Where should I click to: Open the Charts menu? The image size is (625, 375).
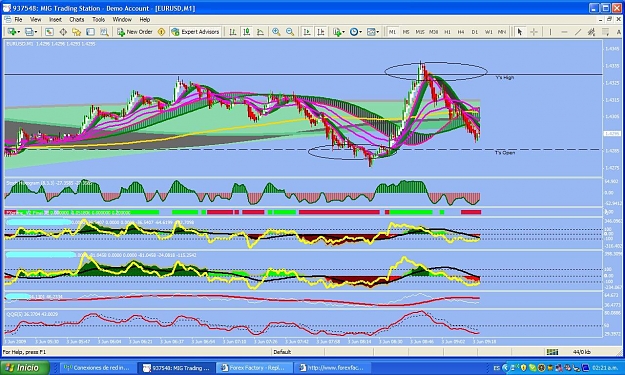(x=77, y=20)
